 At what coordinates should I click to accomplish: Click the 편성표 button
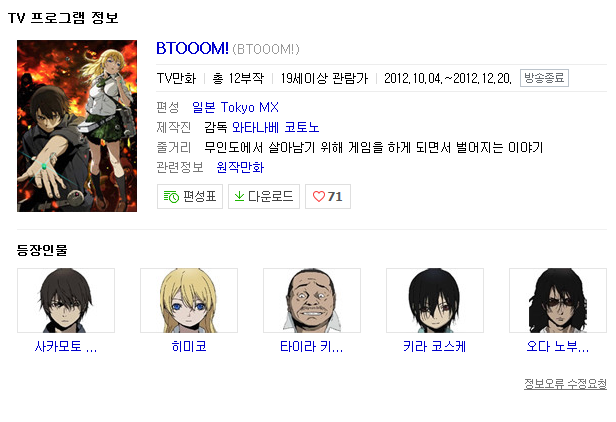coord(190,196)
